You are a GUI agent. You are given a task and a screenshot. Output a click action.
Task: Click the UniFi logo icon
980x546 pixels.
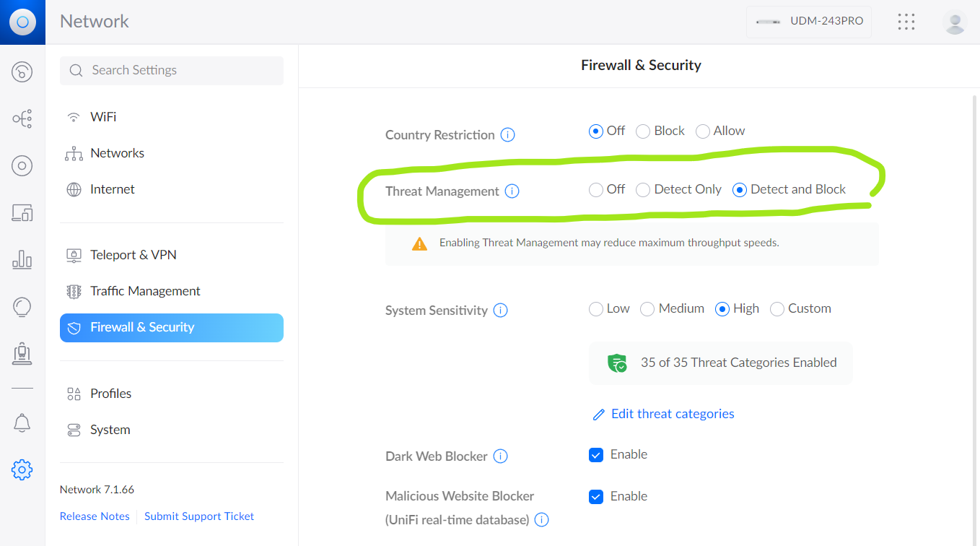[22, 22]
